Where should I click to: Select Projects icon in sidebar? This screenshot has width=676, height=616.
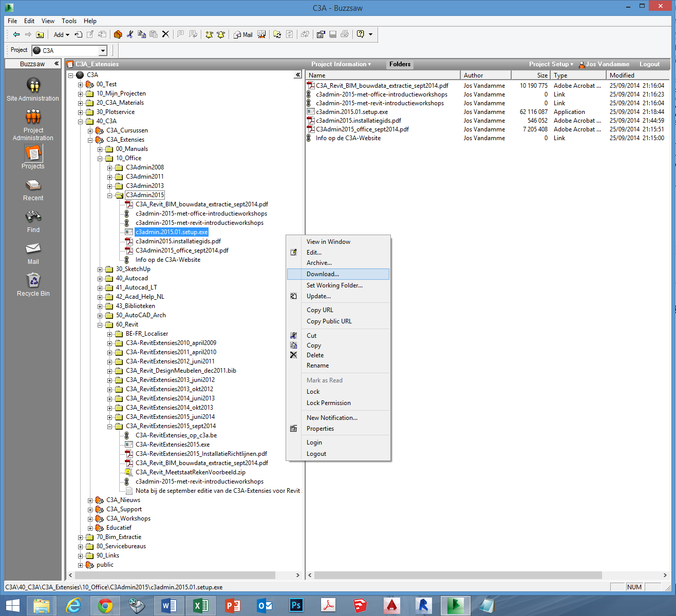coord(33,157)
